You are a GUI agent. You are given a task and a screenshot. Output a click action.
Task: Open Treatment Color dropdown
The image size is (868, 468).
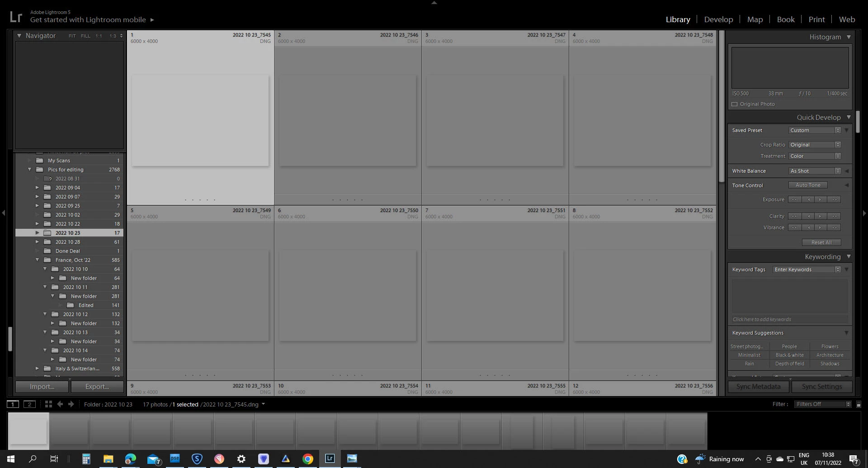point(815,156)
